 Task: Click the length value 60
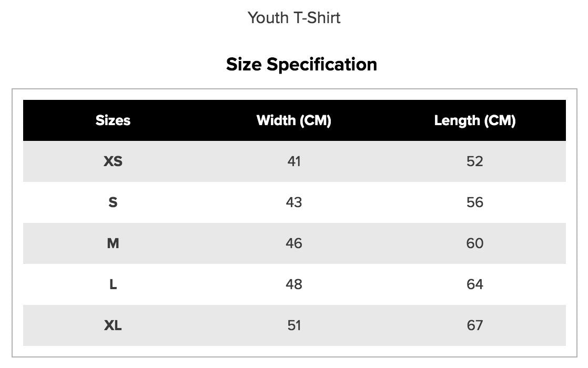pos(474,243)
